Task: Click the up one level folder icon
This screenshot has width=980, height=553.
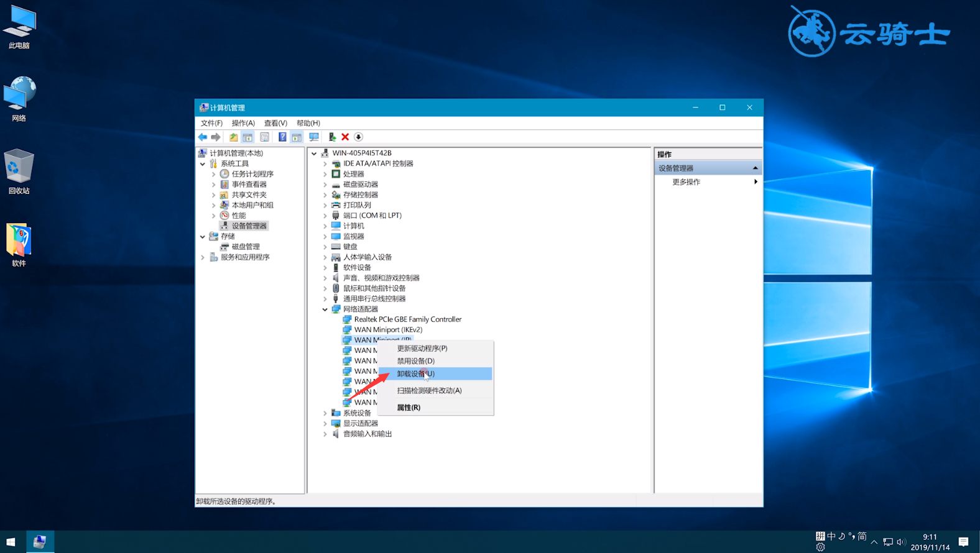Action: (233, 137)
